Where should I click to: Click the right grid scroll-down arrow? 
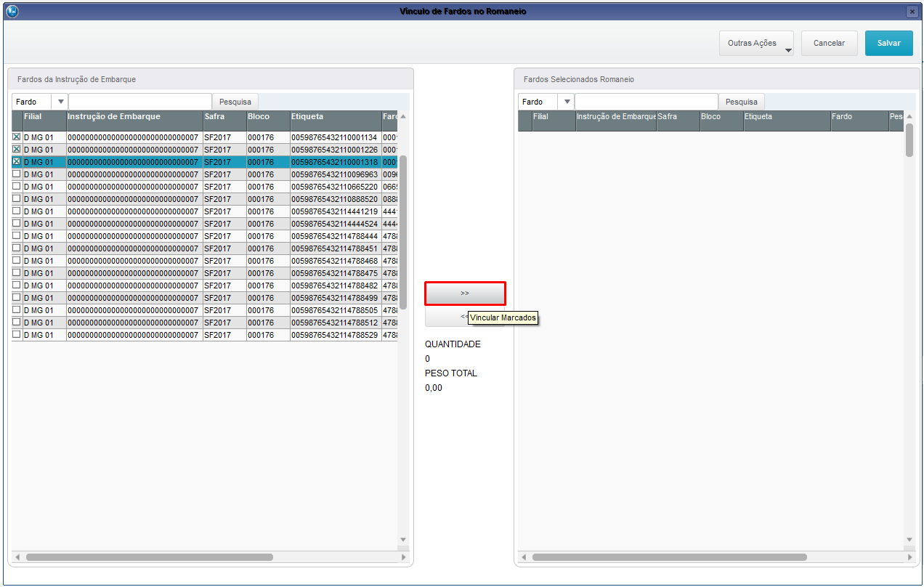pos(909,540)
